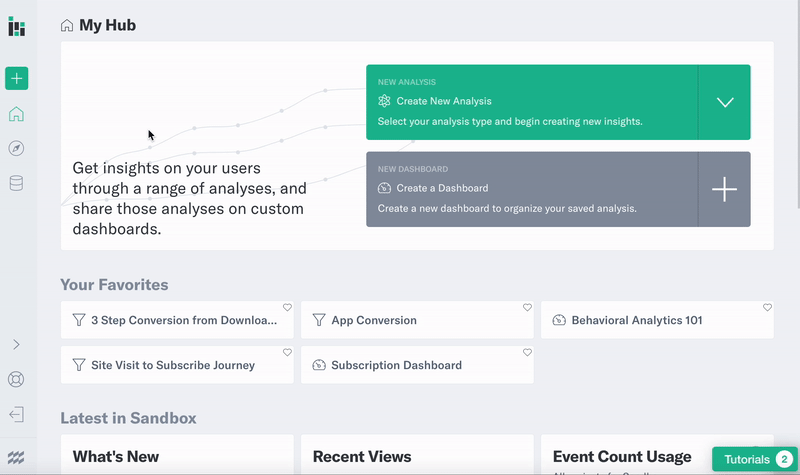
Task: Click the Logout door icon in sidebar
Action: pos(16,414)
